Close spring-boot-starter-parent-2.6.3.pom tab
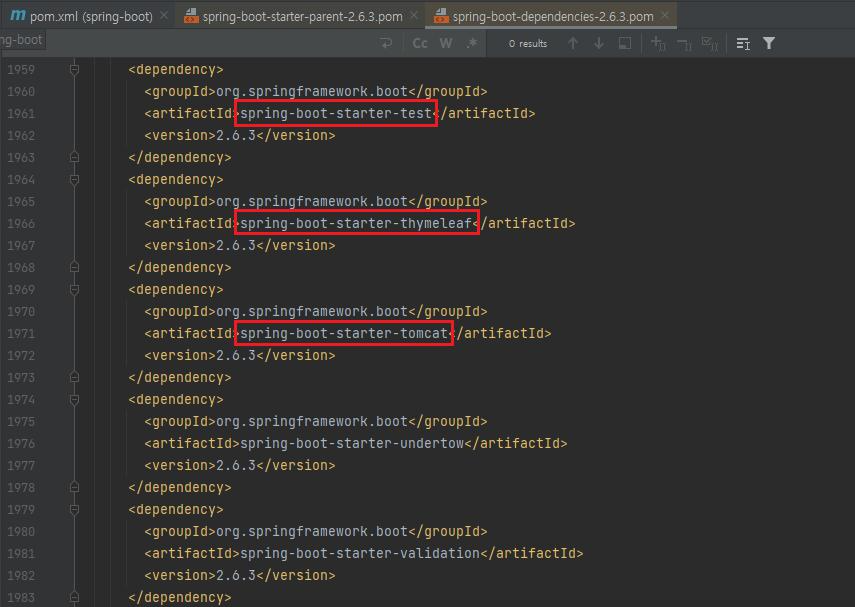 point(414,16)
